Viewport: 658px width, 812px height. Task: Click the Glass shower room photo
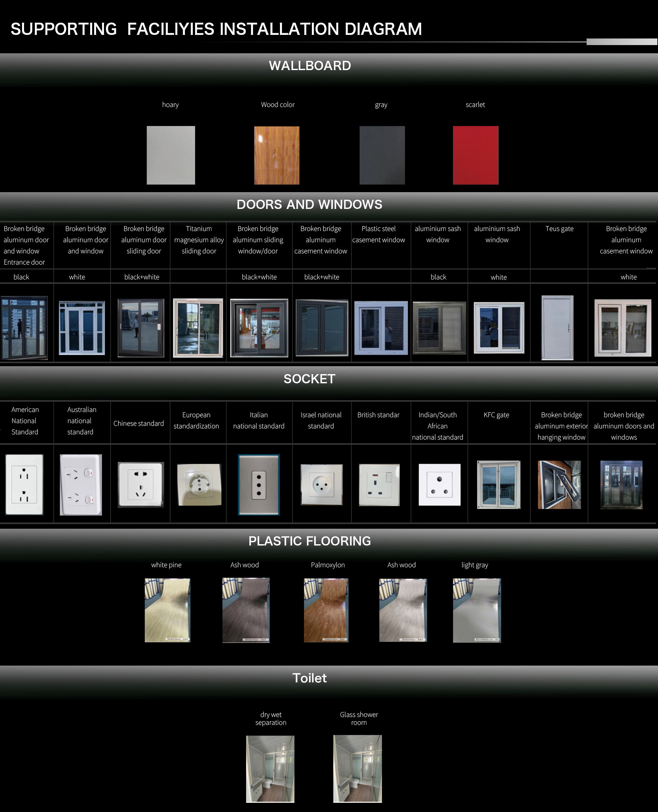click(357, 768)
